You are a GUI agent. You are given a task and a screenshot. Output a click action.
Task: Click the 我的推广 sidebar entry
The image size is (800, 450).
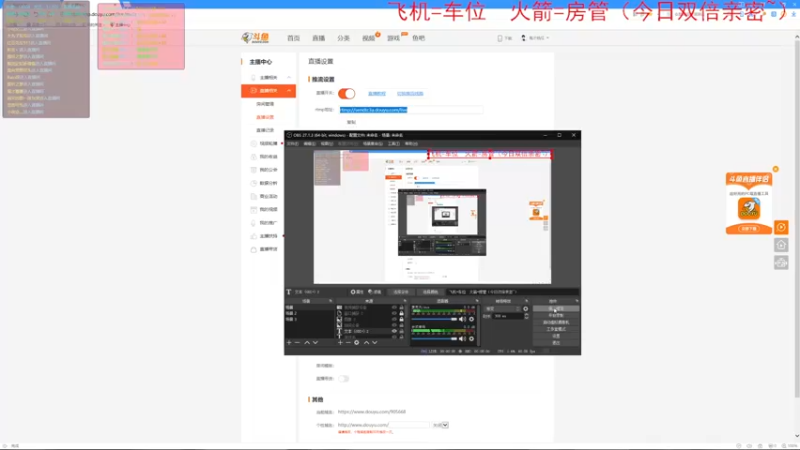(265, 222)
